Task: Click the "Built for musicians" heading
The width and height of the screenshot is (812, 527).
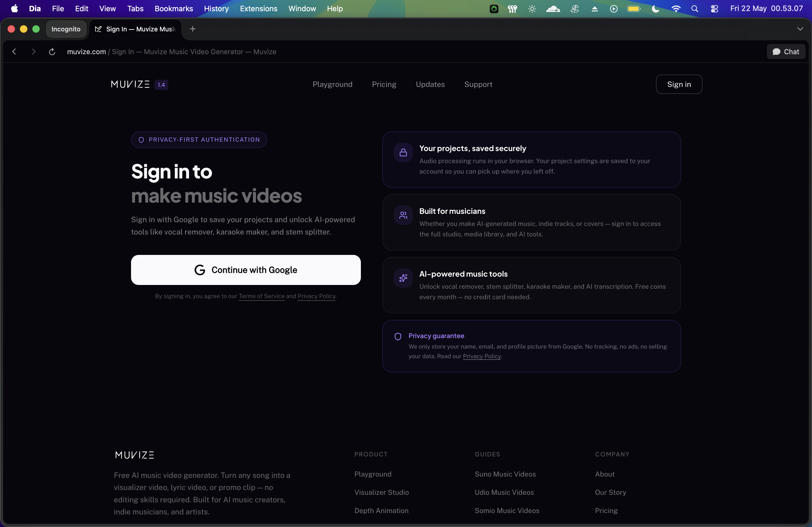Action: 452,211
